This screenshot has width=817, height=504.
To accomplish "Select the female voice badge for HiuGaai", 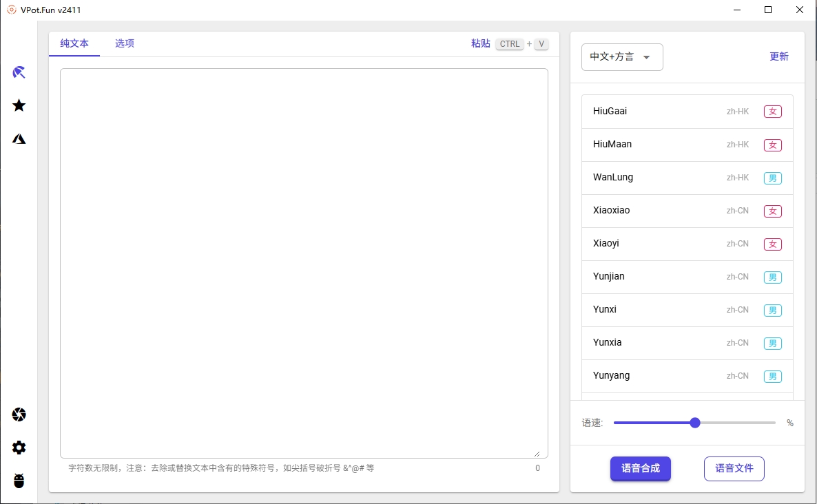I will point(772,111).
